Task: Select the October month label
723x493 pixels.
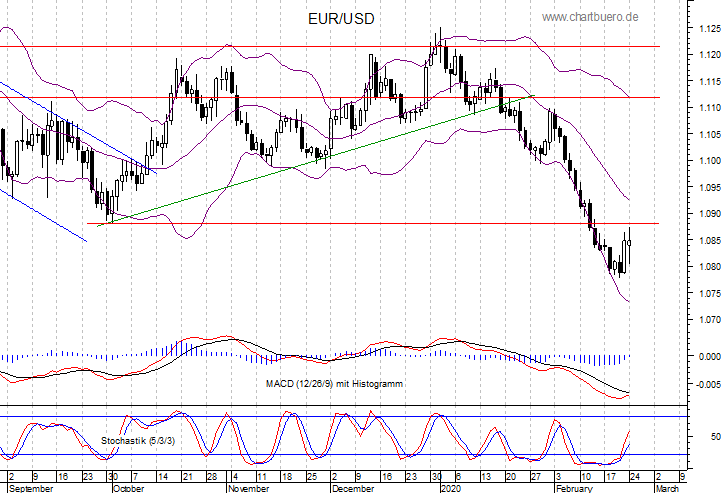Action: [x=128, y=487]
